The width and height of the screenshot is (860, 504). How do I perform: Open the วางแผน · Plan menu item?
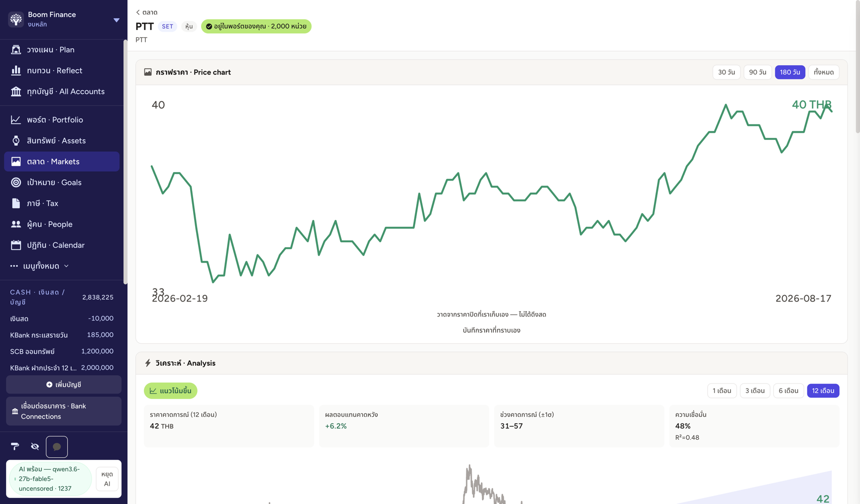[62, 50]
